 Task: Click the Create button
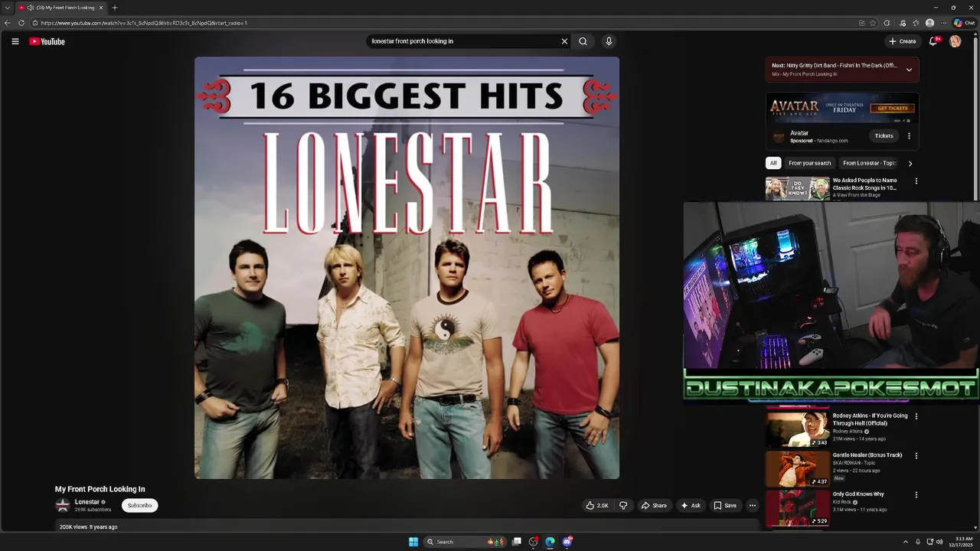[902, 41]
